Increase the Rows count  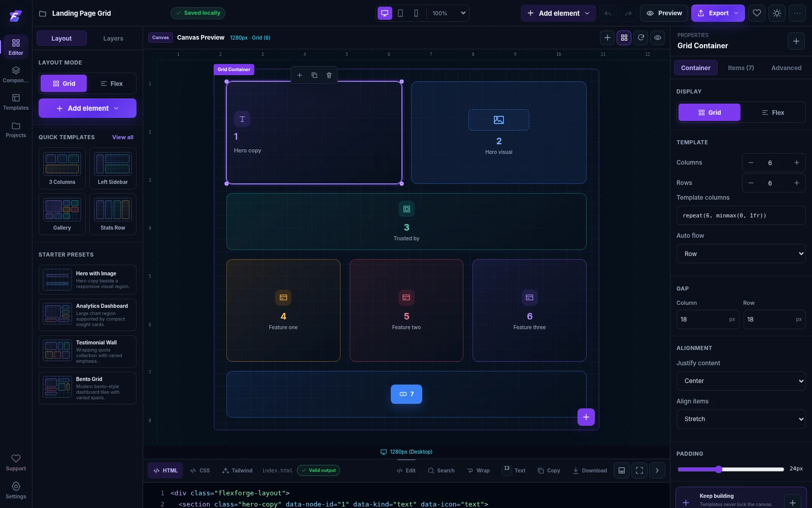pyautogui.click(x=797, y=183)
